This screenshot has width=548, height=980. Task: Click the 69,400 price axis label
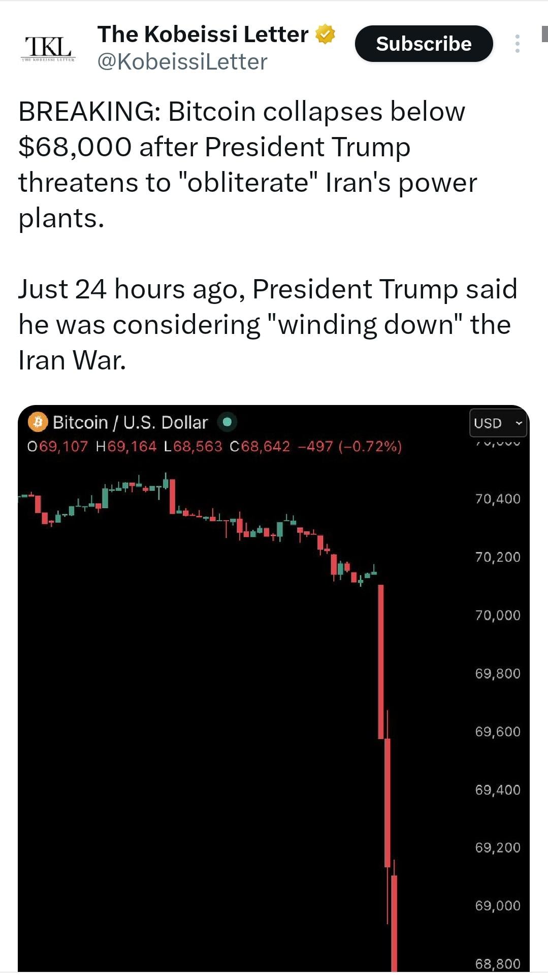(x=498, y=790)
